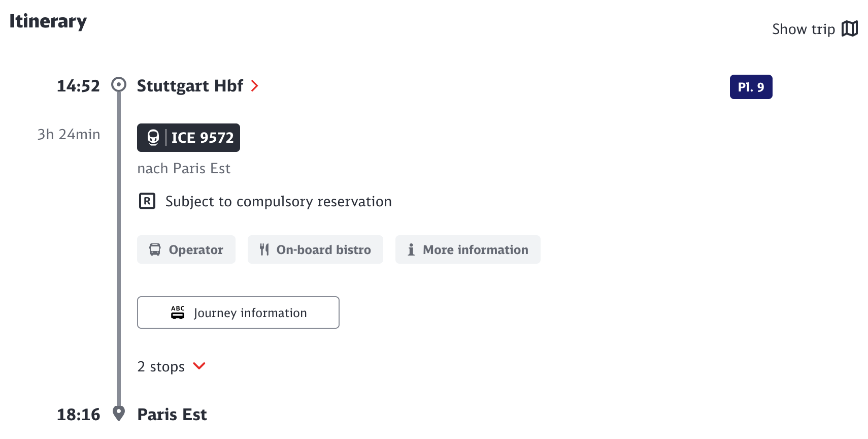Click the train icon in ICE 9572 badge
The width and height of the screenshot is (868, 439).
[153, 138]
